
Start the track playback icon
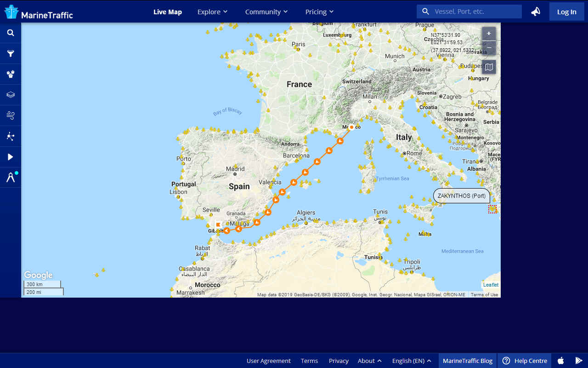(x=11, y=157)
